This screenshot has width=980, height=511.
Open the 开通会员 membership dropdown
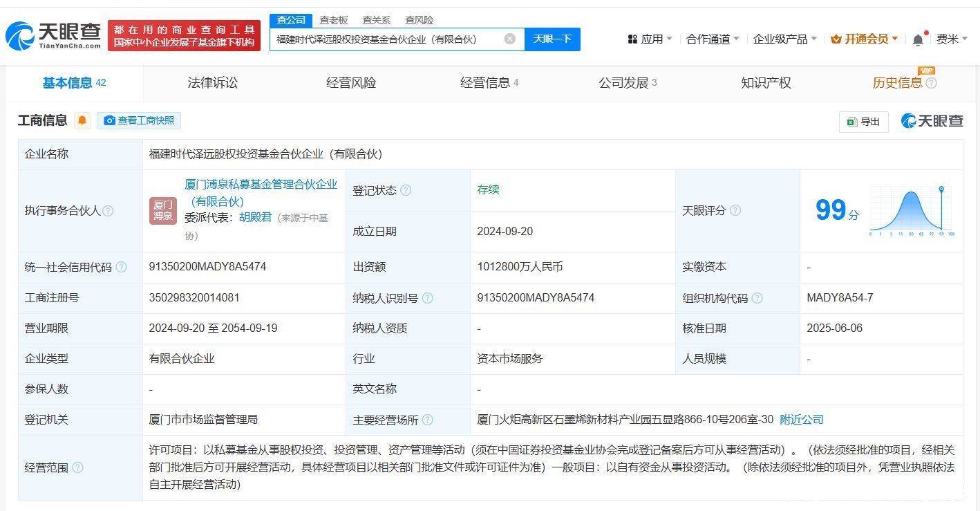pos(865,39)
